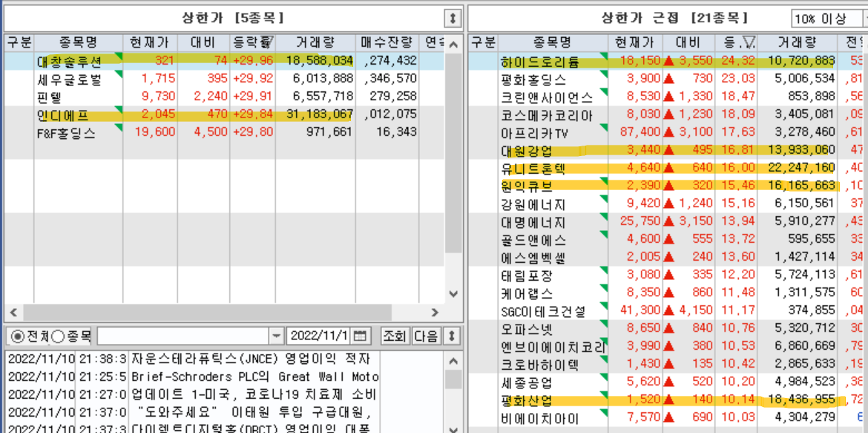Select the 대창솔루션 row
Viewport: 868px width, 433px height.
click(x=224, y=61)
